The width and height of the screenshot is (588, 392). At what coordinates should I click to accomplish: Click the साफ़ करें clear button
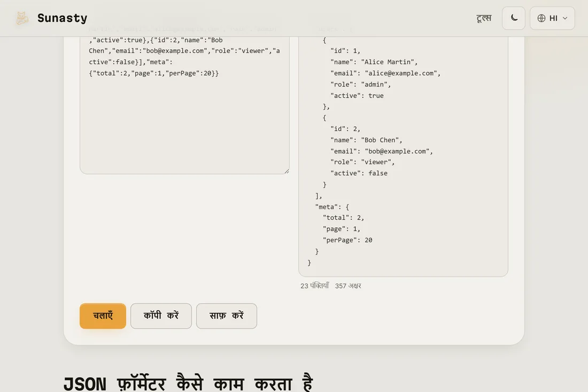[227, 316]
